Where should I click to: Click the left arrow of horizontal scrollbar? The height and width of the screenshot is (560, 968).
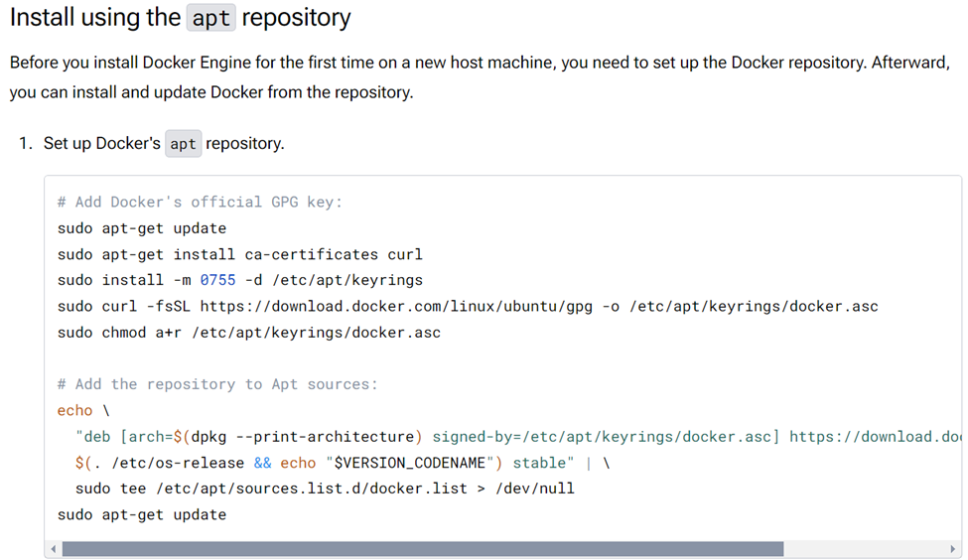[x=54, y=549]
